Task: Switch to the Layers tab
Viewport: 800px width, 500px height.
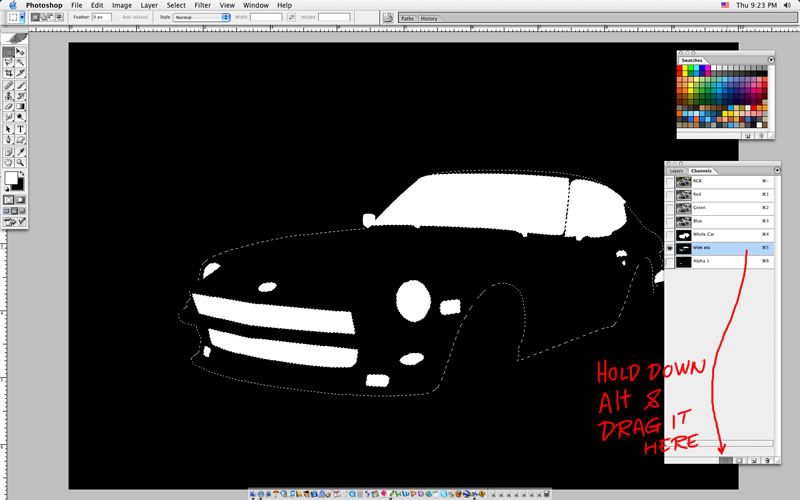Action: click(x=676, y=171)
